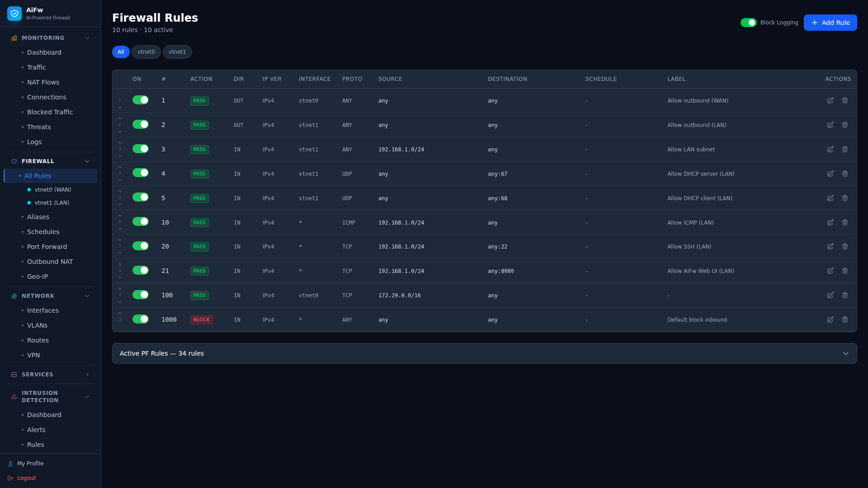
Task: Open the Blocked Traffic page
Action: click(50, 112)
